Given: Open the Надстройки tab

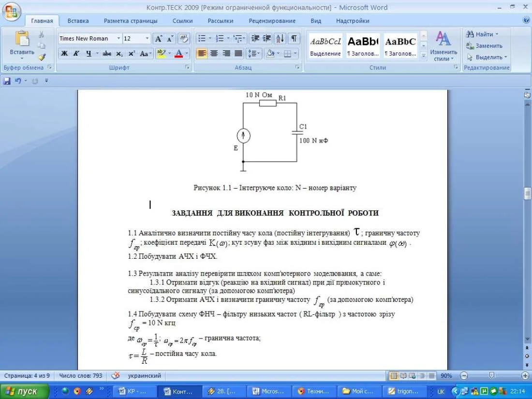Looking at the screenshot, I should point(353,21).
